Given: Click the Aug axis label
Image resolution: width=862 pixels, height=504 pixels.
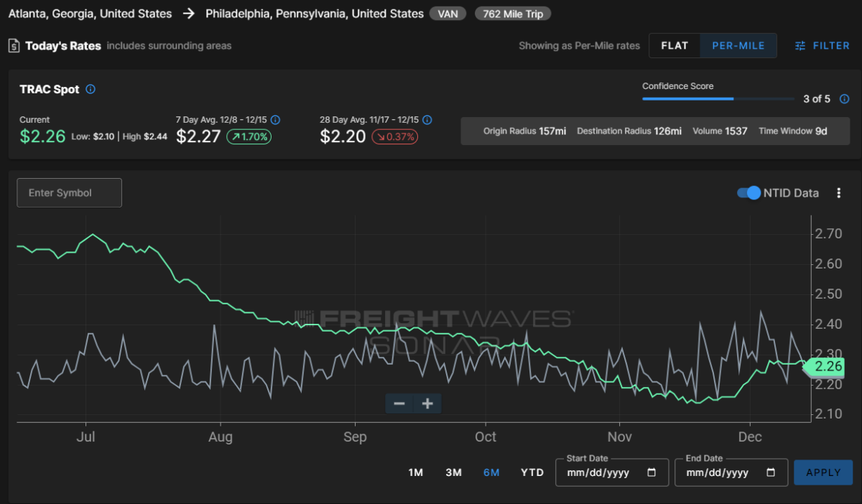Looking at the screenshot, I should pyautogui.click(x=221, y=437).
